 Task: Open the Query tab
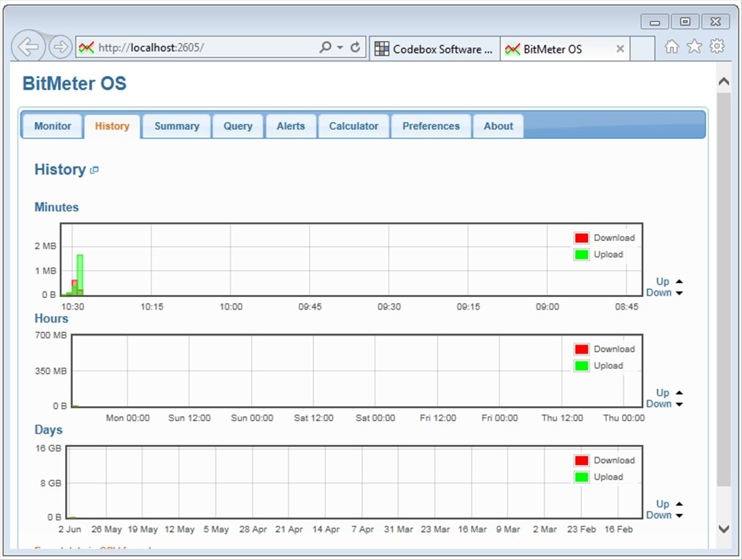pyautogui.click(x=238, y=126)
